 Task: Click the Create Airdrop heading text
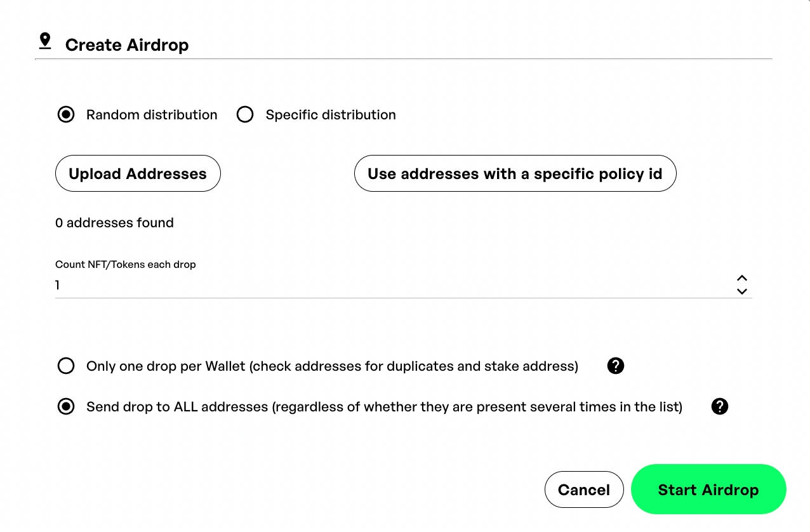(127, 45)
